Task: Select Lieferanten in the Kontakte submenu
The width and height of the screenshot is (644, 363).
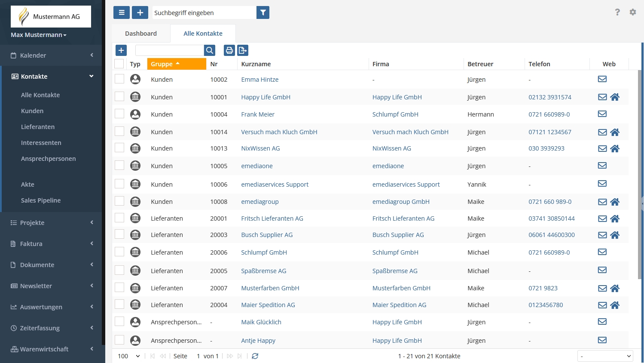Action: 38,127
